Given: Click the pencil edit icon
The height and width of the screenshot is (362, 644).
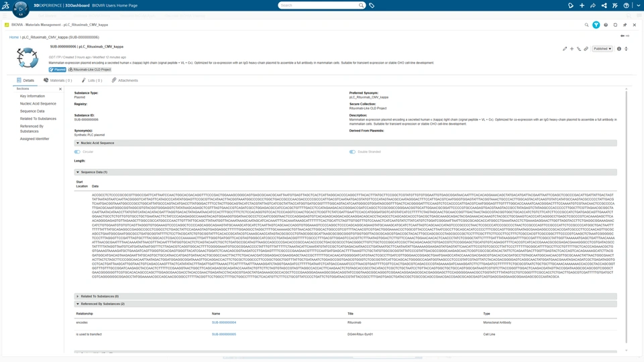Looking at the screenshot, I should (565, 49).
